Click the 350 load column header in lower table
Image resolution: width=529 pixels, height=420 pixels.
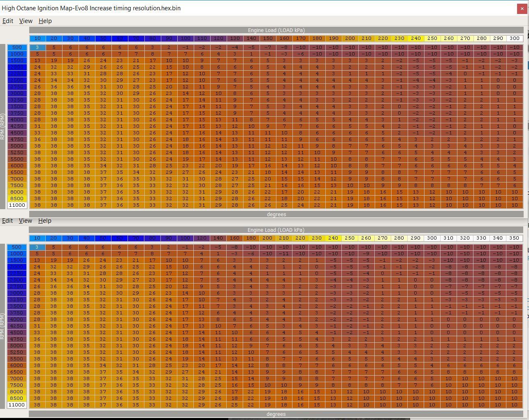click(514, 238)
